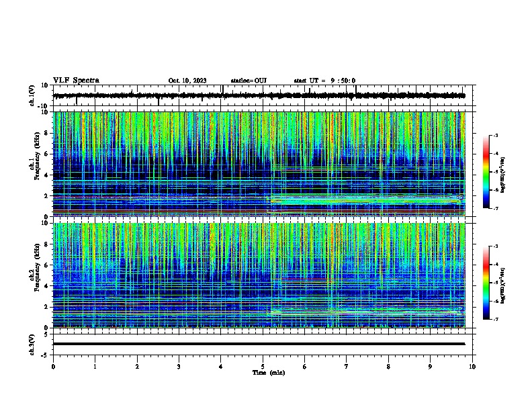Click the "9" tick on the Time axis
Screen dimensions: 532x411
[431, 367]
